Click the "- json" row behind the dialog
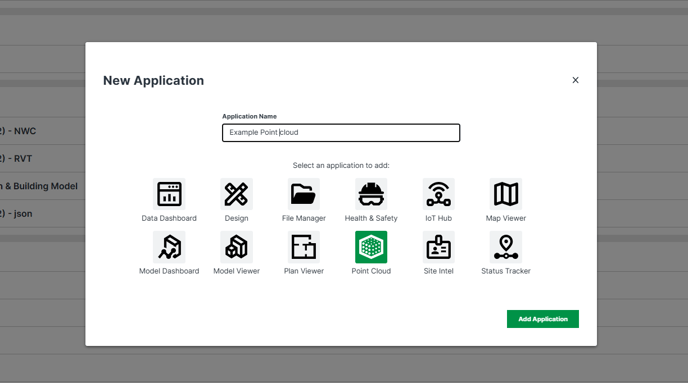 43,214
